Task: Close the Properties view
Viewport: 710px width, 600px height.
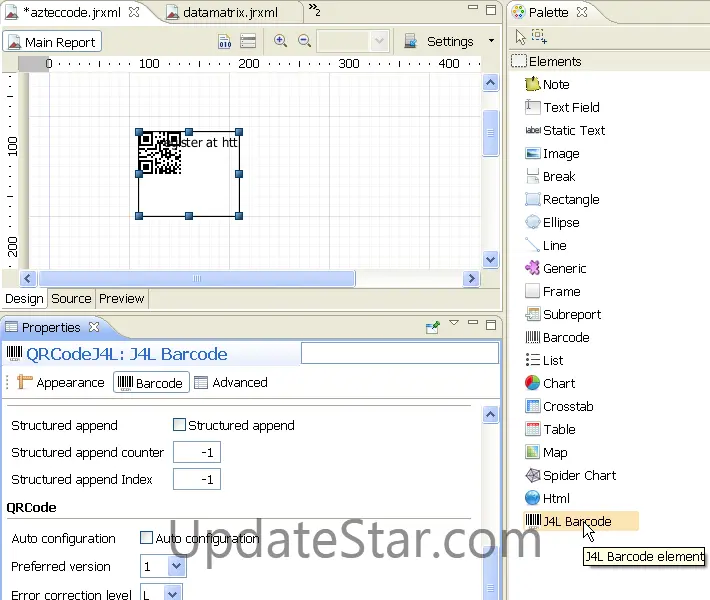Action: coord(94,327)
